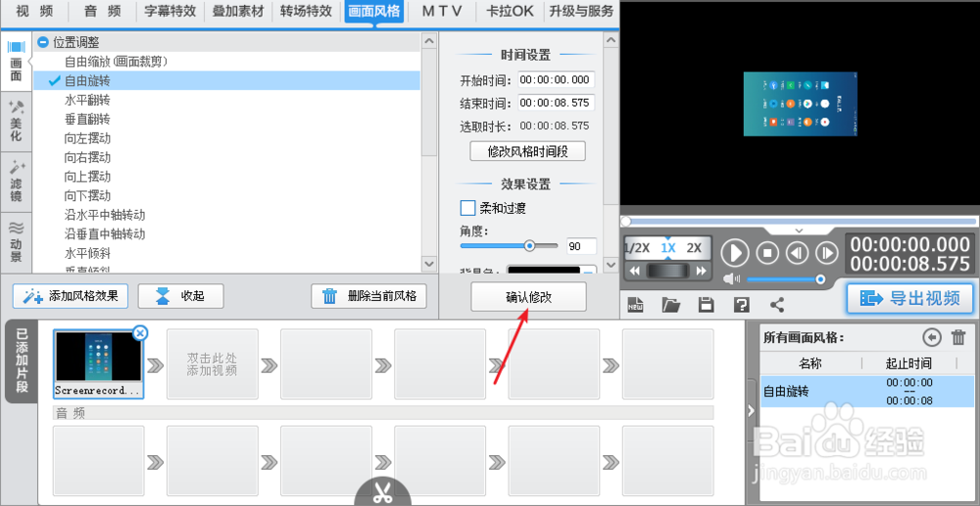Image resolution: width=980 pixels, height=506 pixels.
Task: Open the 叠加素材 tab
Action: [x=239, y=11]
